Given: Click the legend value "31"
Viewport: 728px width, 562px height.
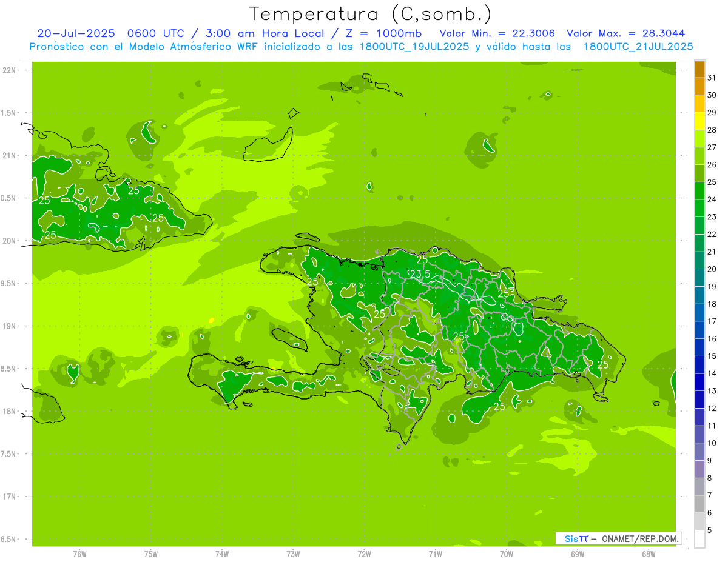Looking at the screenshot, I should click(712, 78).
